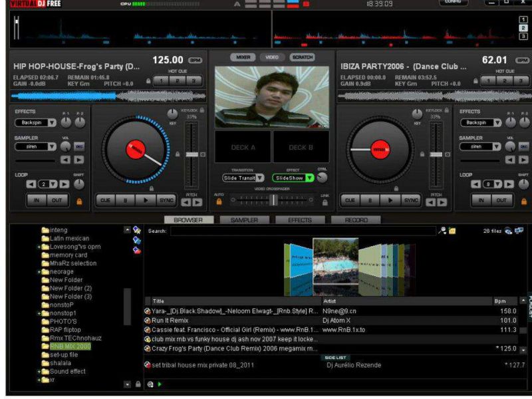Screen dimensions: 532x399
Task: Toggle the left deck keylock padlock
Action: point(202,110)
